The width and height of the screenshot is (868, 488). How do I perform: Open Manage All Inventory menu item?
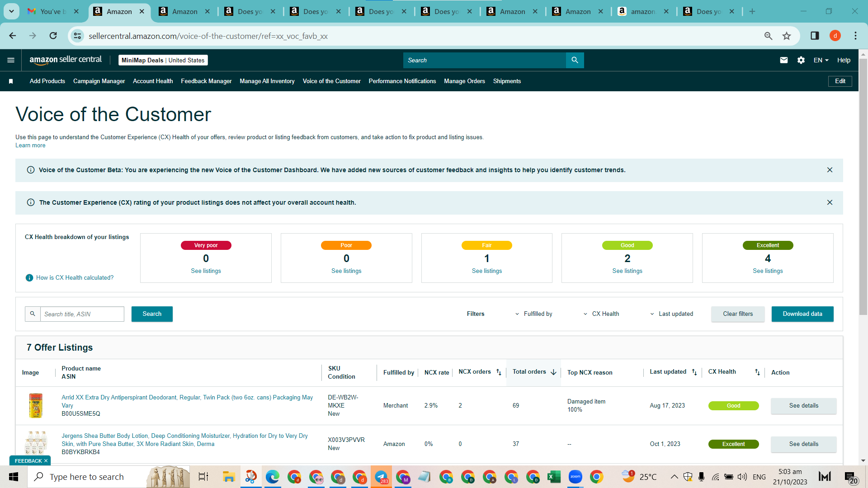[x=267, y=81]
